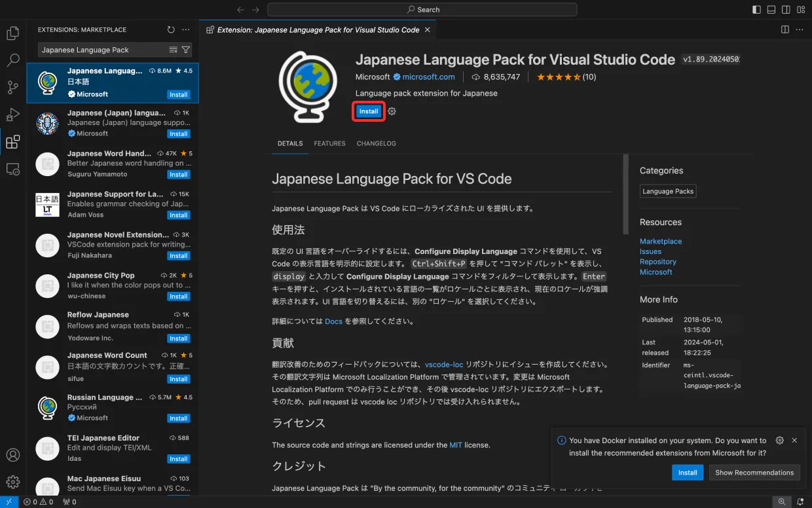Open the MIT license link
The width and height of the screenshot is (812, 508).
tap(456, 445)
